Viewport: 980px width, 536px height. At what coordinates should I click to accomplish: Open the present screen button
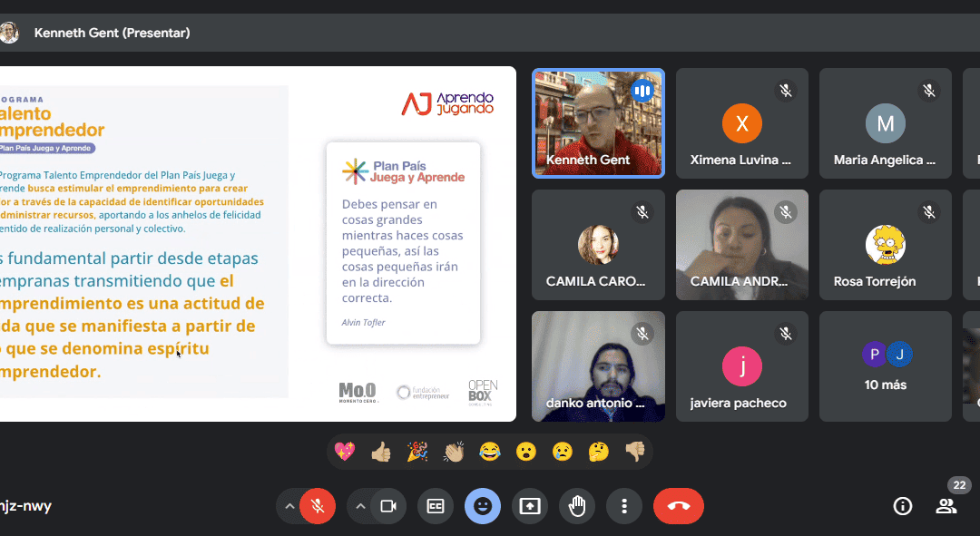[x=530, y=506]
